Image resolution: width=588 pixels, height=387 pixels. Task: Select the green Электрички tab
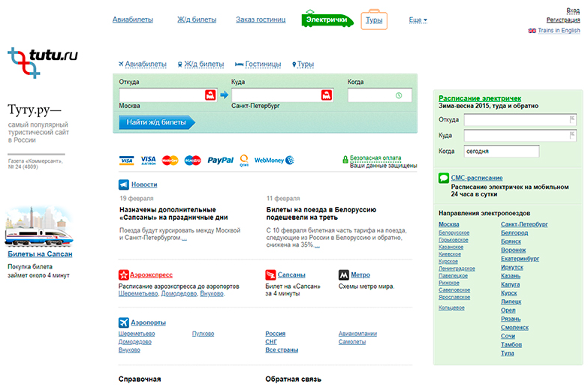click(327, 19)
